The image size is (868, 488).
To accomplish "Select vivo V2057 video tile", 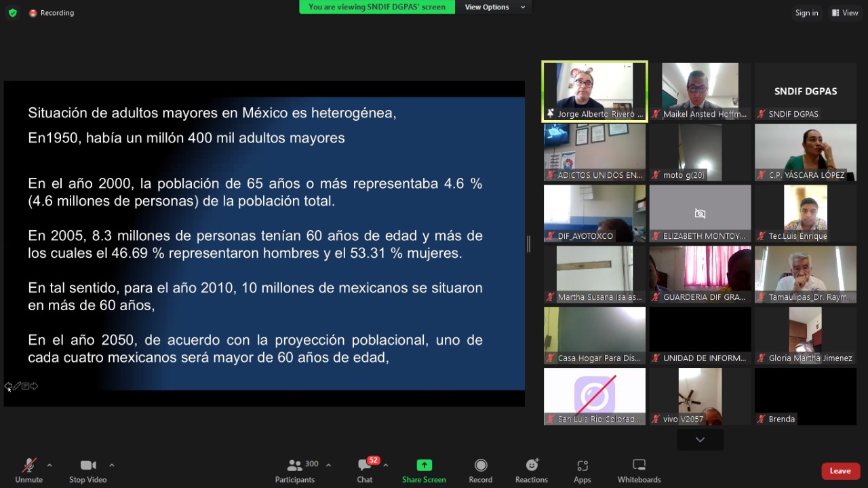I will (700, 396).
